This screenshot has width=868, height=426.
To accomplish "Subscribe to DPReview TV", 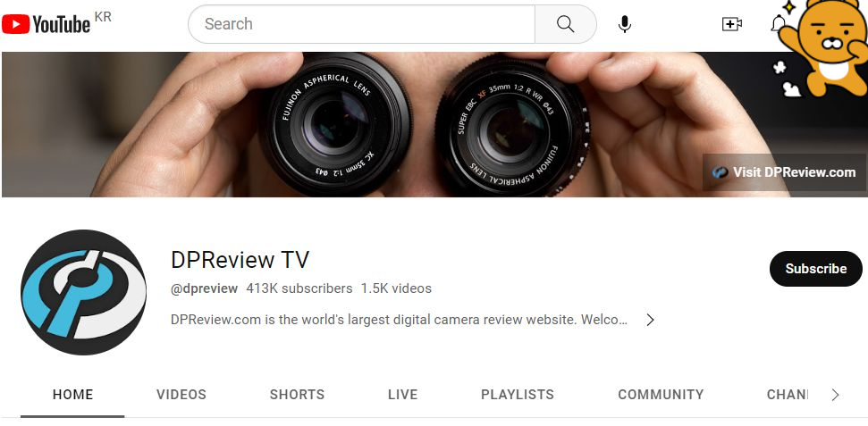I will point(815,269).
